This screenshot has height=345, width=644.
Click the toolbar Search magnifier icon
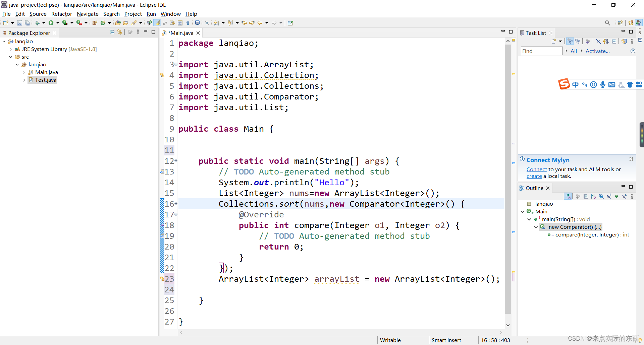(x=607, y=23)
